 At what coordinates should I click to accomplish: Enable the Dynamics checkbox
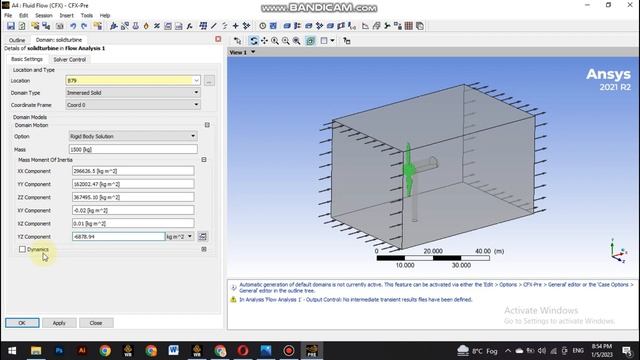[22, 249]
